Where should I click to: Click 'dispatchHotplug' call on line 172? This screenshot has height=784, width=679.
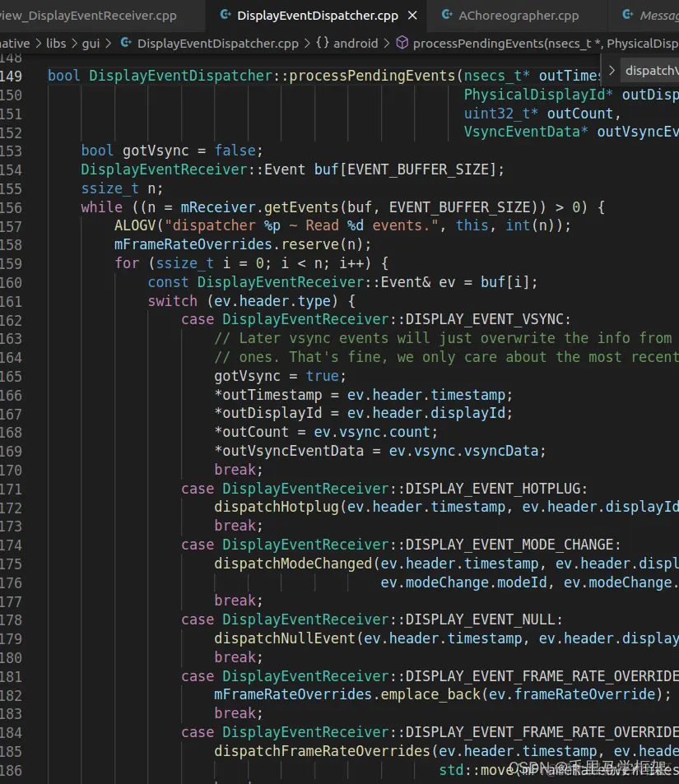pyautogui.click(x=277, y=507)
